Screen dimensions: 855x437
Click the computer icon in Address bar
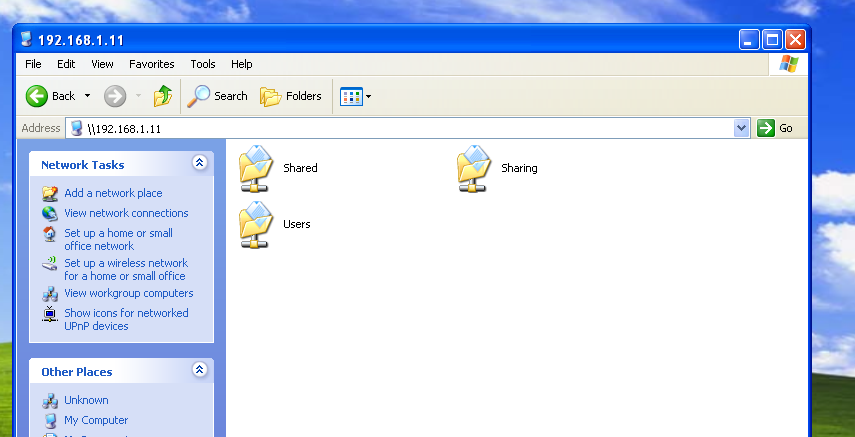pos(77,128)
